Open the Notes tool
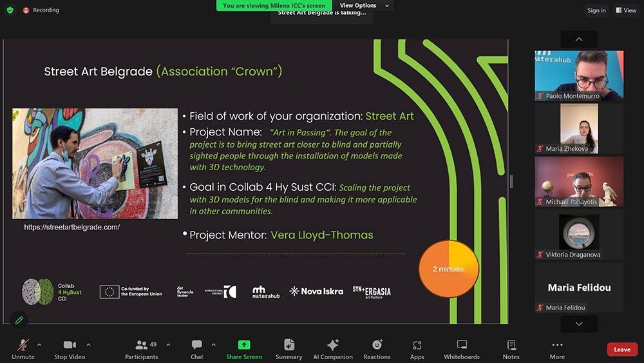The width and height of the screenshot is (644, 363). click(511, 349)
